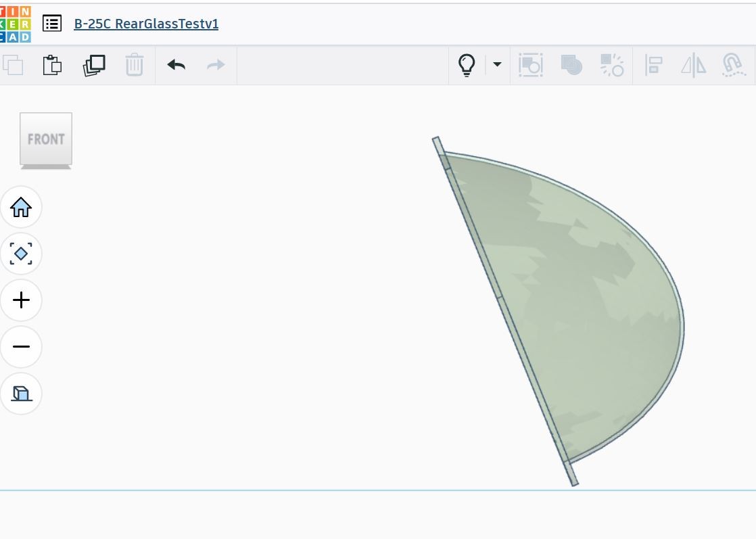Image resolution: width=756 pixels, height=539 pixels.
Task: Click the Mirror tool icon
Action: pos(693,65)
